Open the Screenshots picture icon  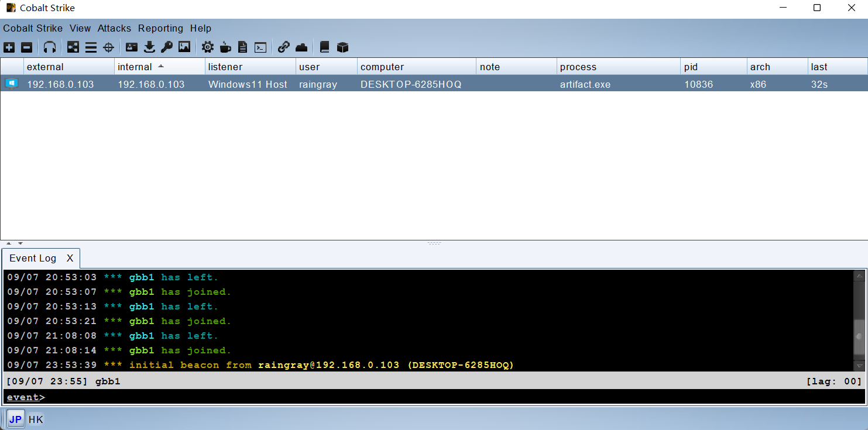pyautogui.click(x=184, y=47)
